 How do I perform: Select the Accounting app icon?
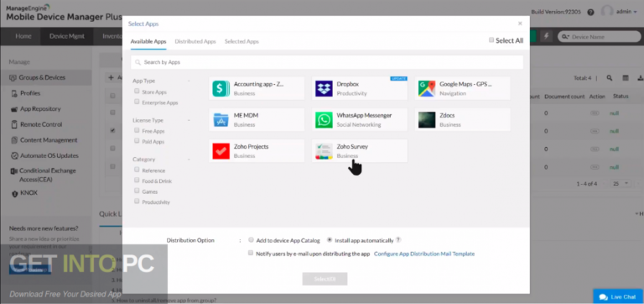tap(221, 88)
